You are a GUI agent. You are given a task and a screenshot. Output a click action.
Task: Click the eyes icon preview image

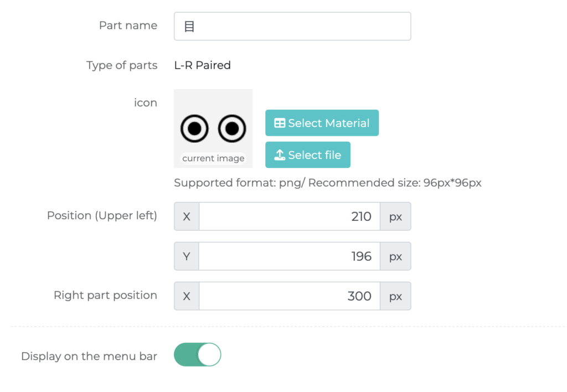click(213, 127)
